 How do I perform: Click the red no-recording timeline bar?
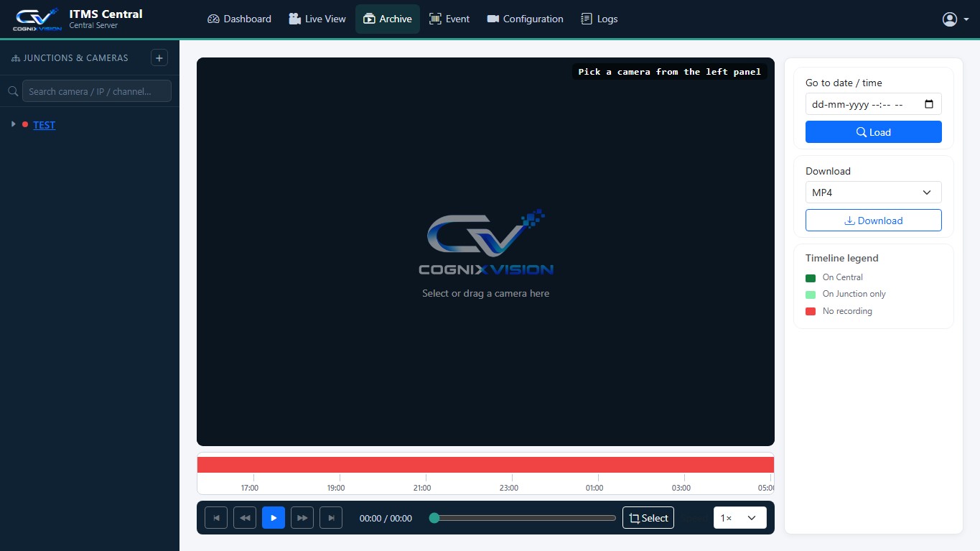485,465
